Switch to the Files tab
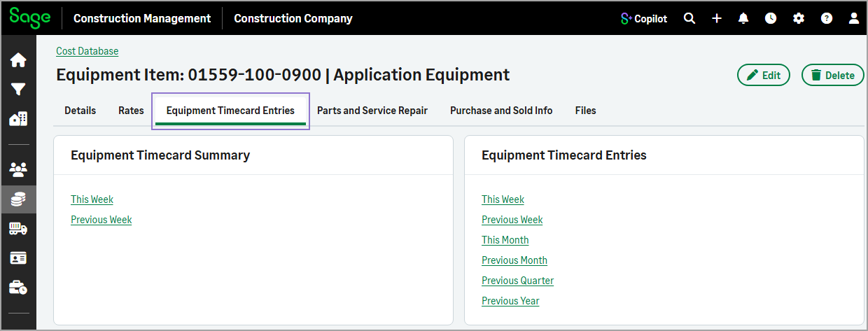The width and height of the screenshot is (868, 331). 586,111
